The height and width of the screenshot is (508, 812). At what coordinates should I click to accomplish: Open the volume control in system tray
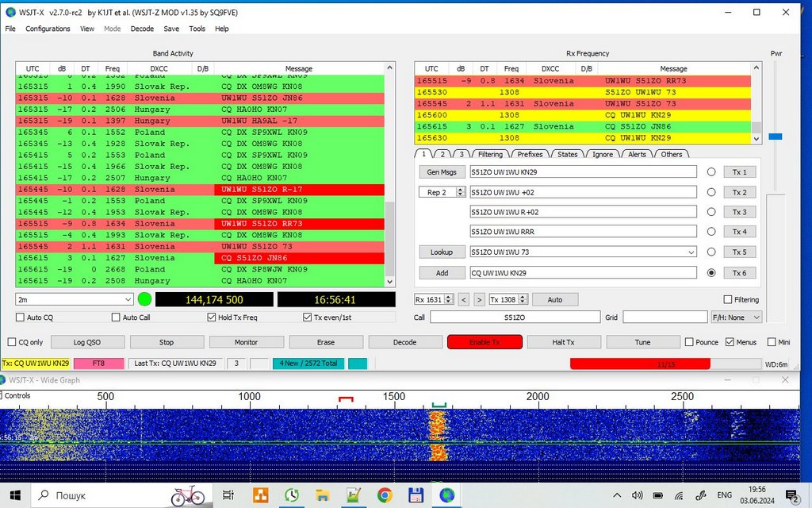637,495
